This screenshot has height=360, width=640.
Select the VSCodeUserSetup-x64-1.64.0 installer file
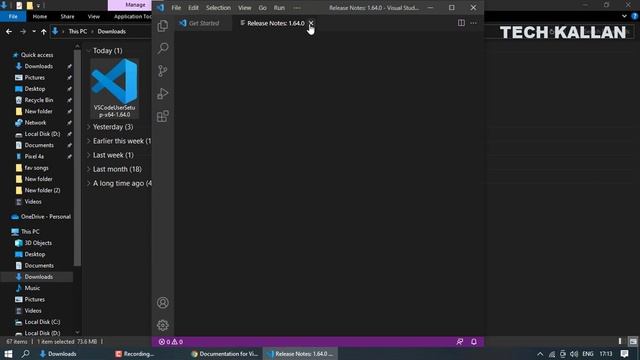(x=114, y=89)
